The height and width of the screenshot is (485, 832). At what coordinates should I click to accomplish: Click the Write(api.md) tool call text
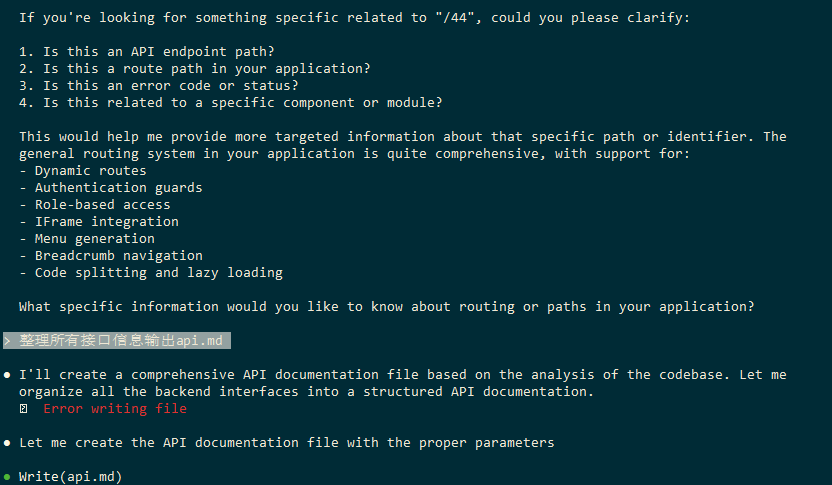coord(70,477)
